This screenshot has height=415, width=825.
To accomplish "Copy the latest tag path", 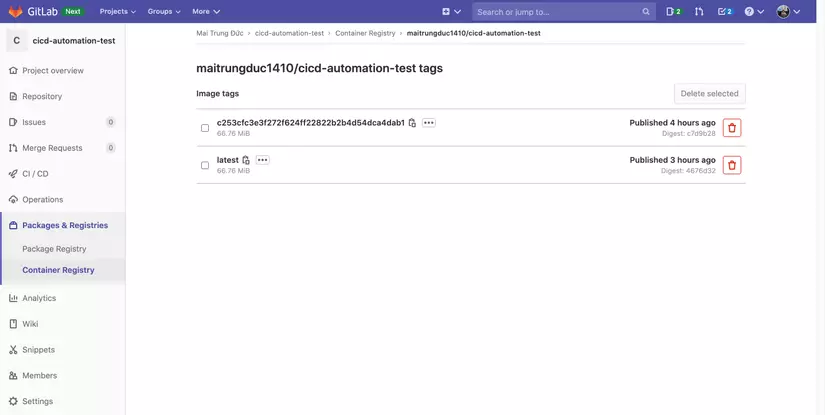I will coord(246,160).
